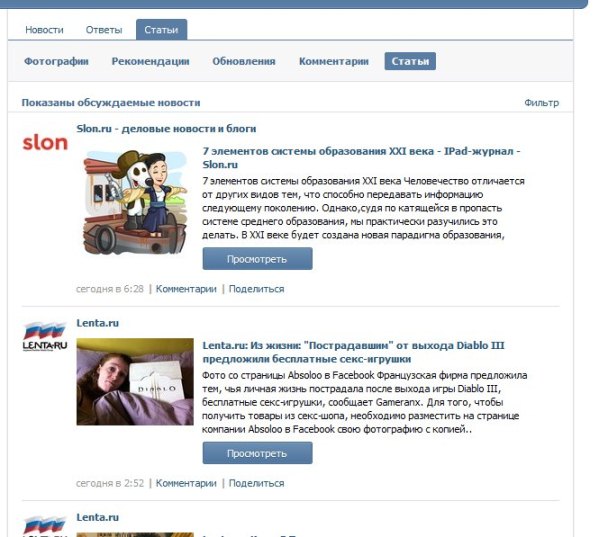
Task: Select the highlighted Статьи sub-tab
Action: (410, 61)
